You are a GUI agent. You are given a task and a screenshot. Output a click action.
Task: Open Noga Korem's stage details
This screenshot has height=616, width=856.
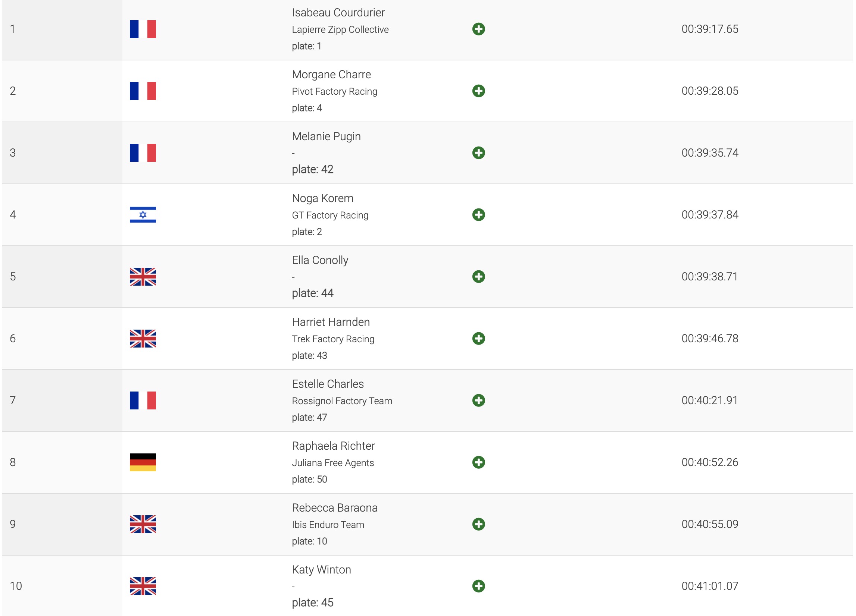[x=478, y=215]
